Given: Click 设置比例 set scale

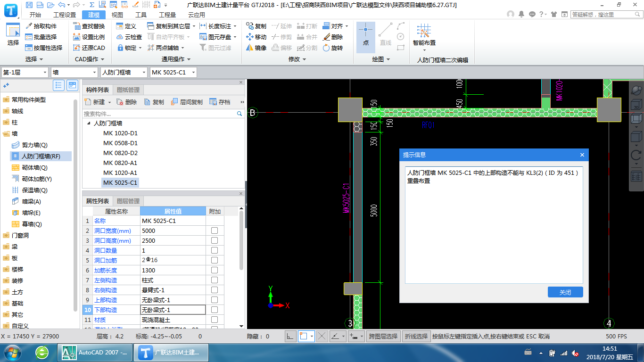Looking at the screenshot, I should click(89, 37).
